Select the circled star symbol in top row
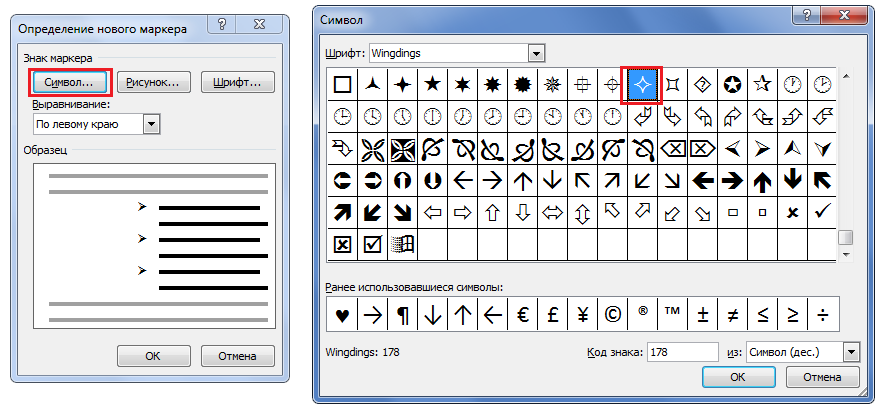 coord(732,85)
